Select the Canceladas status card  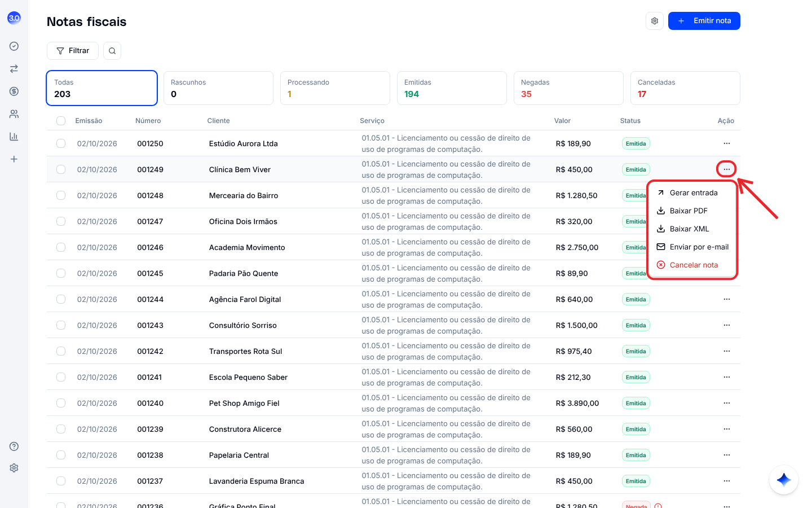click(x=685, y=88)
